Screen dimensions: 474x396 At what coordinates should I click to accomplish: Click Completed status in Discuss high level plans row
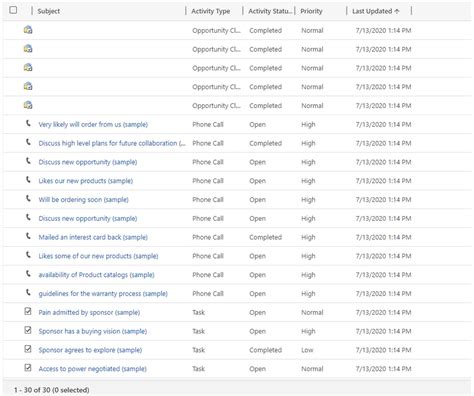click(266, 143)
